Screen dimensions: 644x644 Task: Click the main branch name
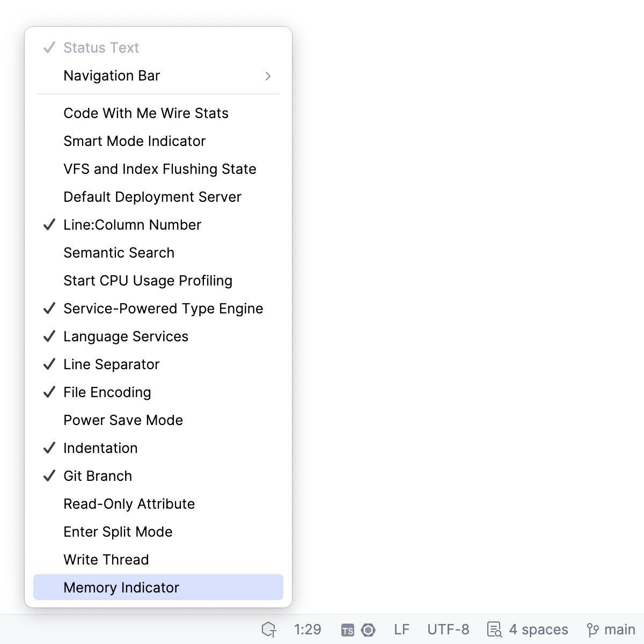pyautogui.click(x=619, y=630)
